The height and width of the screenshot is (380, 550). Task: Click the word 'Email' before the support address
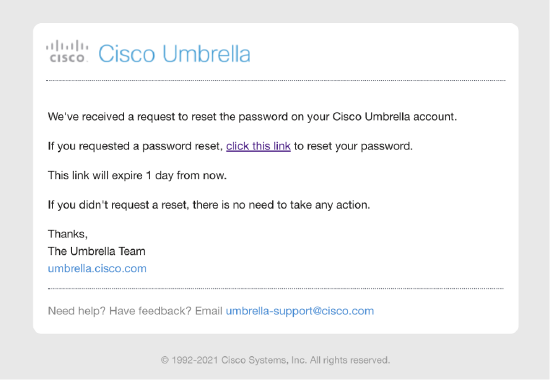(x=209, y=311)
